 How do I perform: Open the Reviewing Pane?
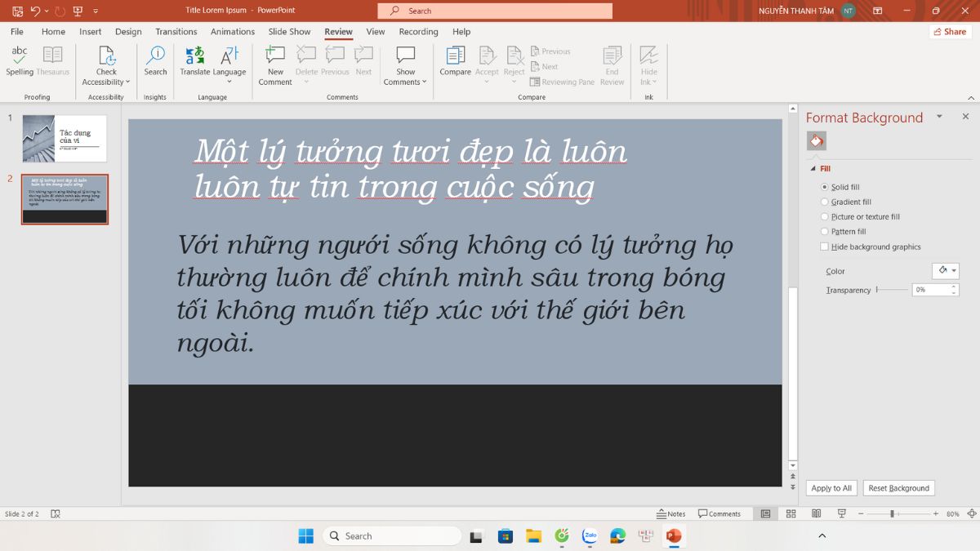562,82
